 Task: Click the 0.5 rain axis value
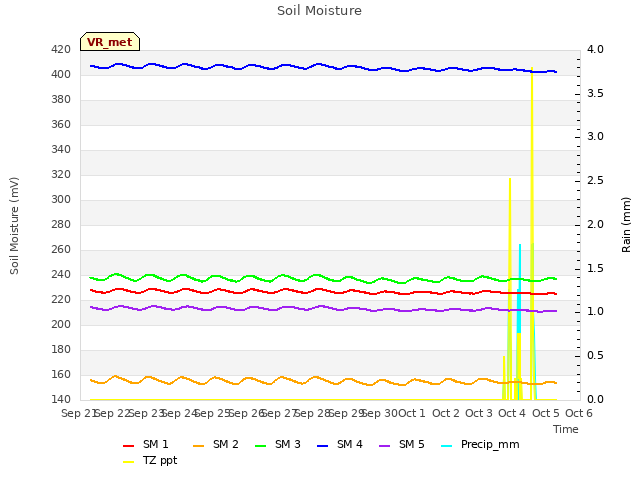point(595,356)
